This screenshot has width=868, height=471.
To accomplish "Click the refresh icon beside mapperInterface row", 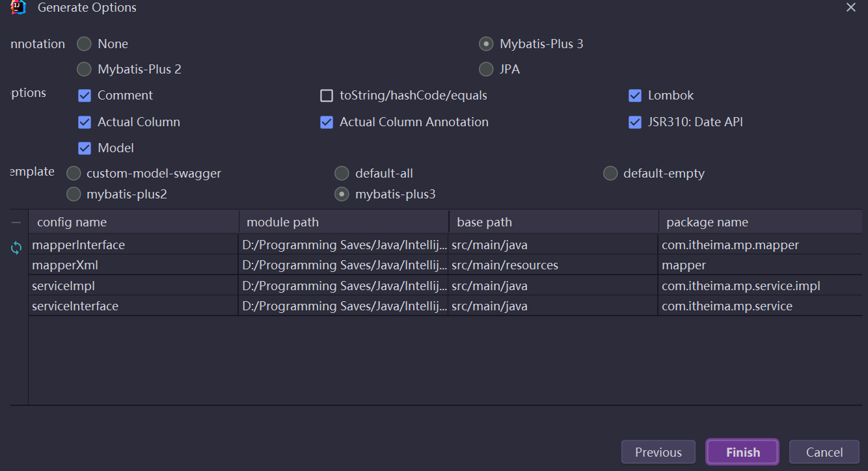I will click(16, 247).
